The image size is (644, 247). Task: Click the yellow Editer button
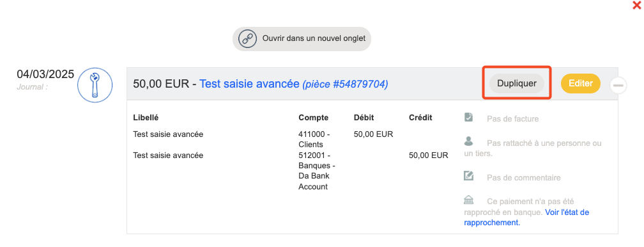point(581,83)
